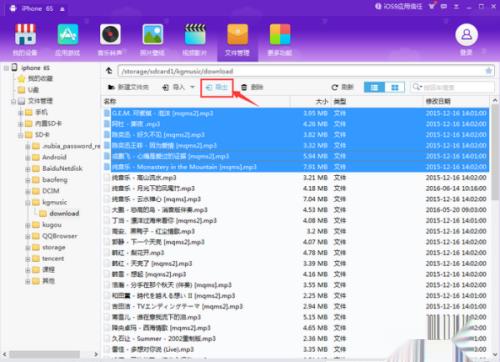This screenshot has height=362, width=500.
Task: Click the skin shirt icon in title bar
Action: (432, 6)
